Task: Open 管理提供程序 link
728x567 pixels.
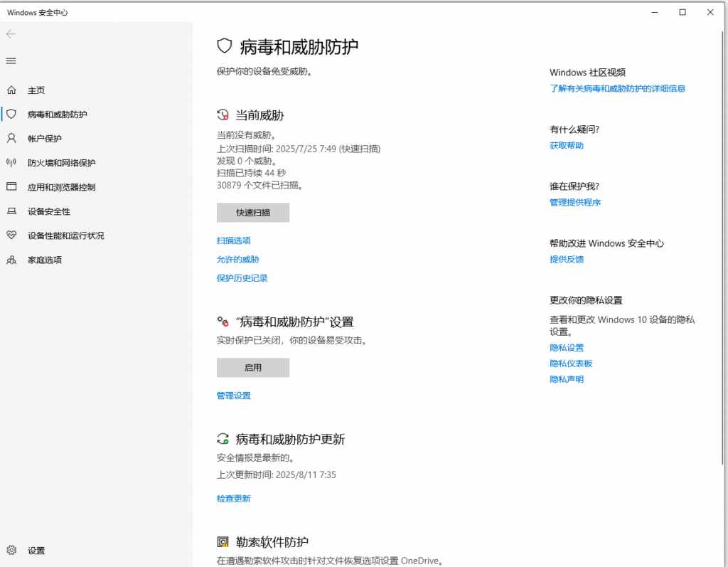Action: pyautogui.click(x=574, y=202)
